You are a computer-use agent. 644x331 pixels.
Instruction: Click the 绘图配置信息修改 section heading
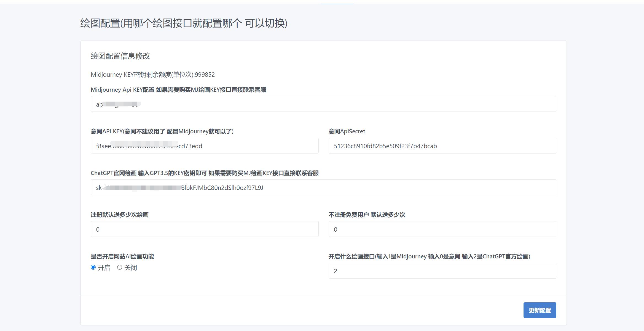coord(122,55)
